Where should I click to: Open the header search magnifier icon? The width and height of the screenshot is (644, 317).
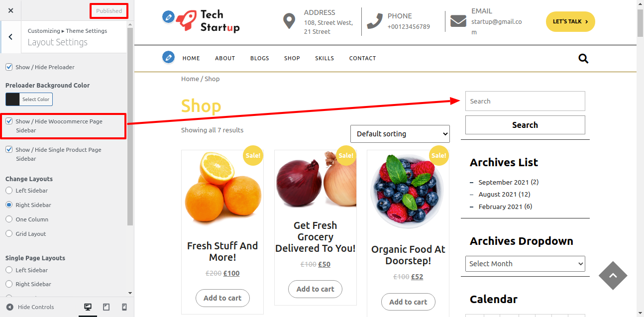point(583,59)
